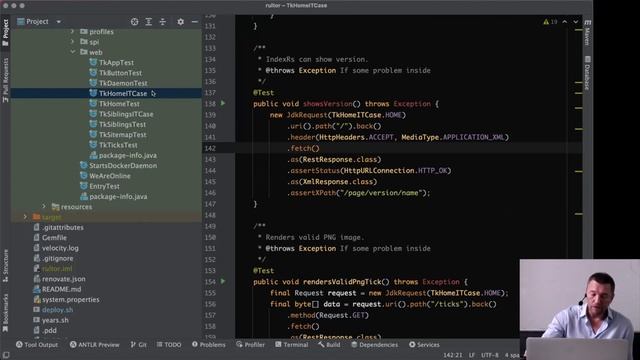Open the Profiler tool window
The height and width of the screenshot is (360, 640).
tap(250, 345)
